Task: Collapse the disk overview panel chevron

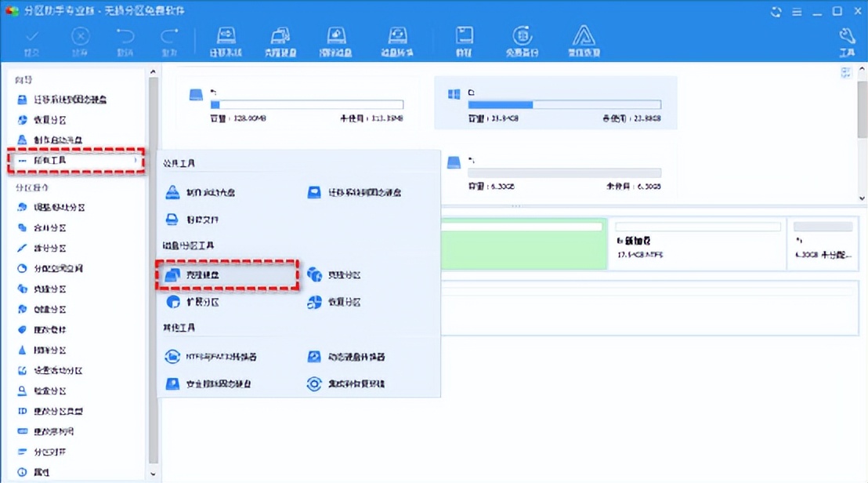Action: click(846, 72)
